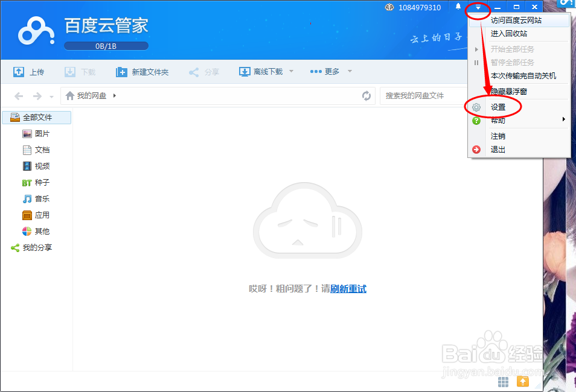The height and width of the screenshot is (392, 576).
Task: Open the 帮助 submenu
Action: click(x=519, y=121)
